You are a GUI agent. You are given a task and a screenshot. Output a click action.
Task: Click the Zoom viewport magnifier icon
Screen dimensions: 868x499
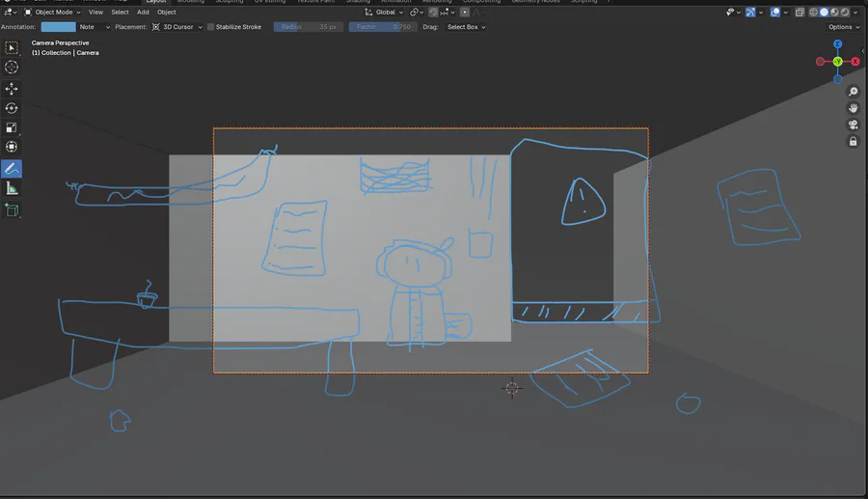(x=854, y=92)
